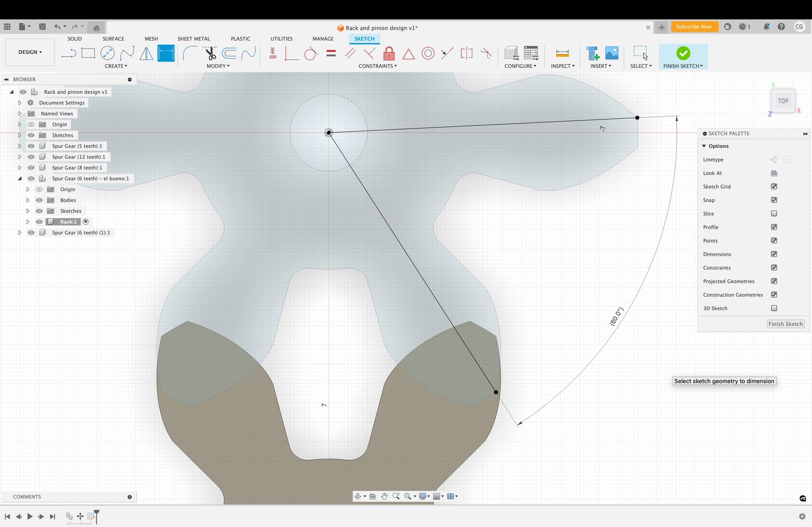Hide Spur Gear (12 teeth):1 component

(31, 157)
